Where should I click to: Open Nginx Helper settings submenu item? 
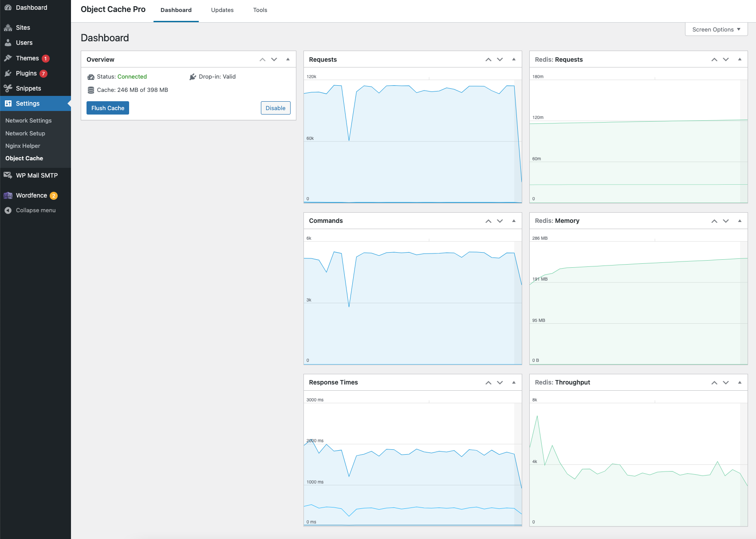coord(23,146)
